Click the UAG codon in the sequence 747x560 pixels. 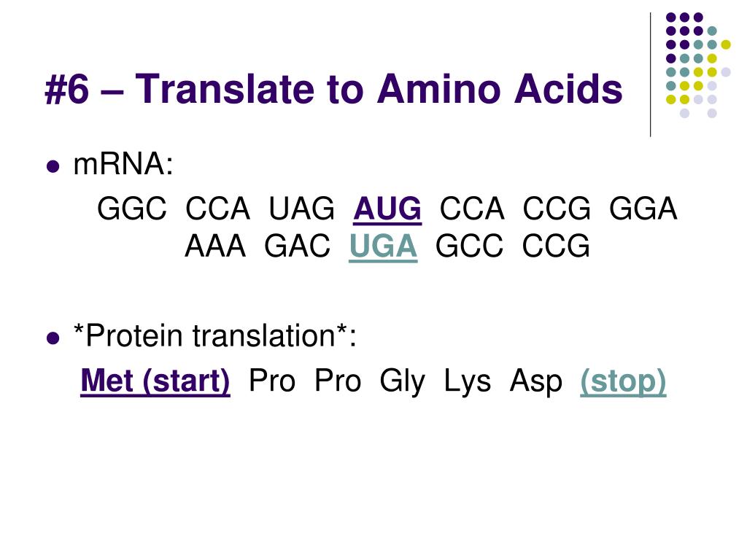(x=301, y=209)
